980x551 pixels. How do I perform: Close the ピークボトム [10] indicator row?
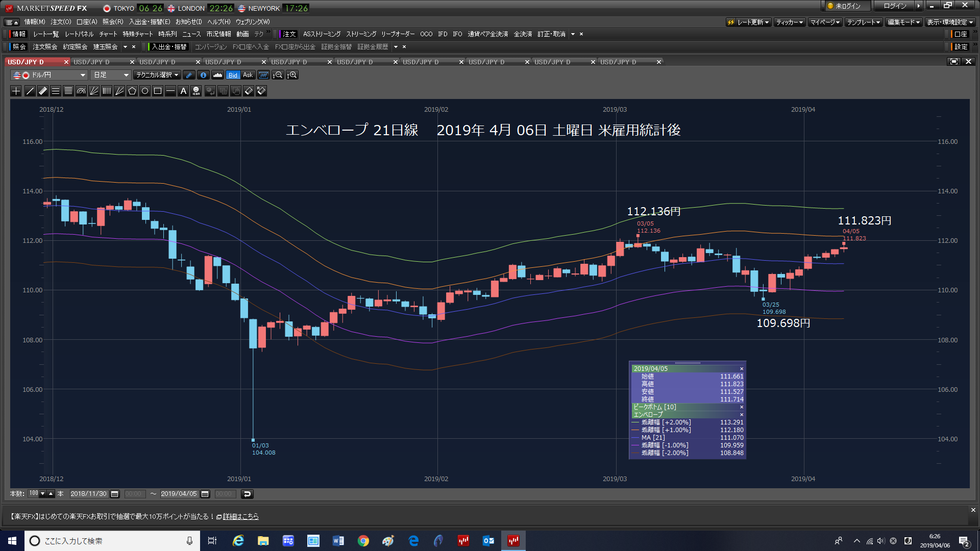(742, 407)
